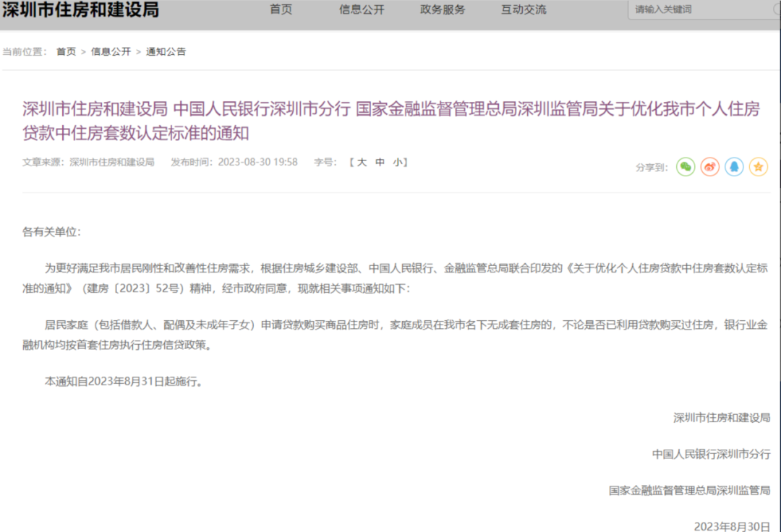Click signature 国家金融监督管理总局深圳监管局
The image size is (781, 532).
[689, 490]
